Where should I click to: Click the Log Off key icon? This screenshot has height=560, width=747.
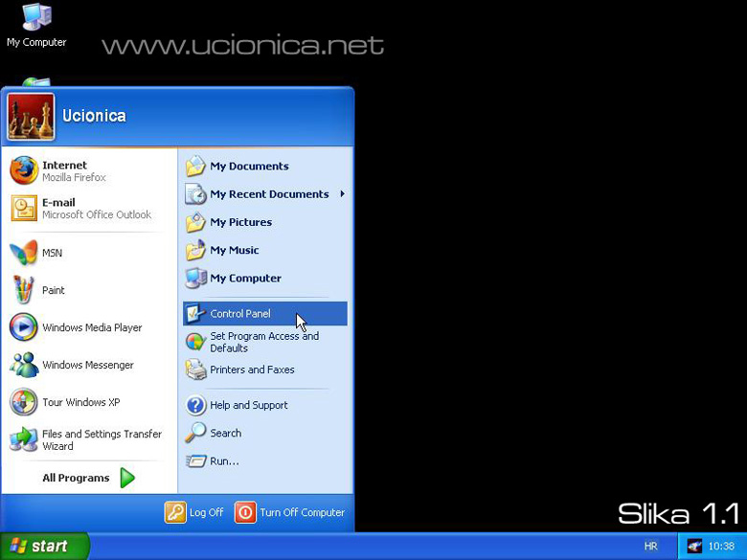175,512
